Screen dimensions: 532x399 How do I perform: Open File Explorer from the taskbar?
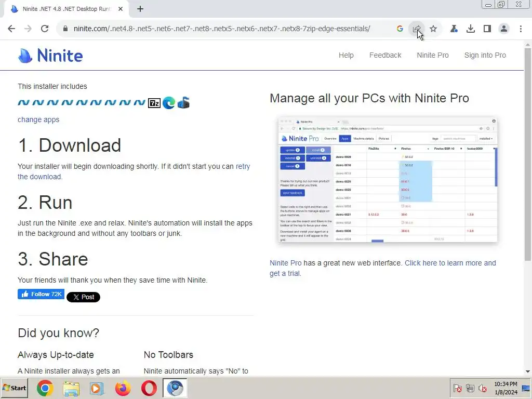[x=71, y=388]
